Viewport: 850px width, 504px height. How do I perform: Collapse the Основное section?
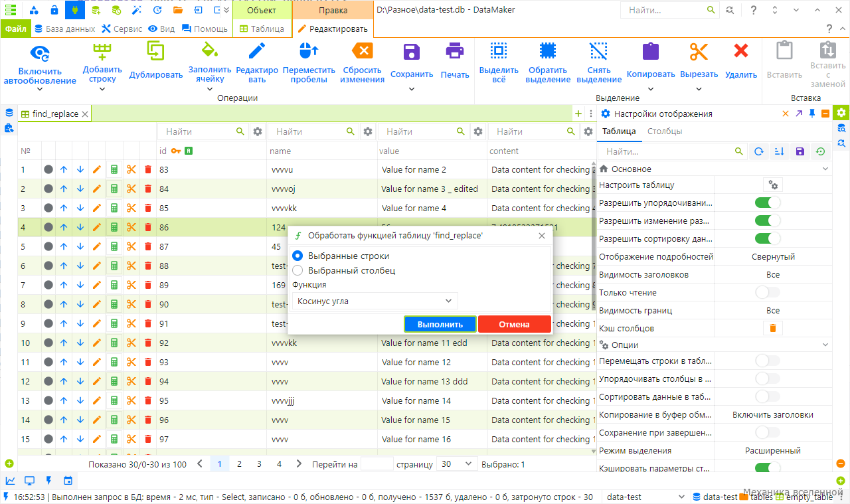[x=825, y=169]
